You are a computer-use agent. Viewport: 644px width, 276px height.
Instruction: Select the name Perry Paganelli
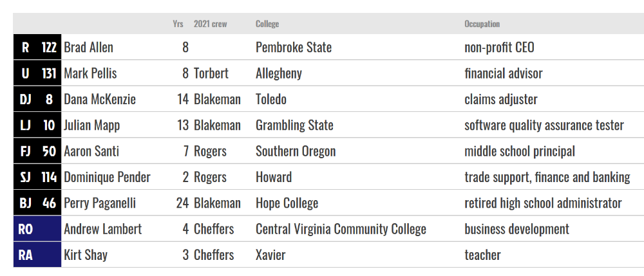point(100,203)
